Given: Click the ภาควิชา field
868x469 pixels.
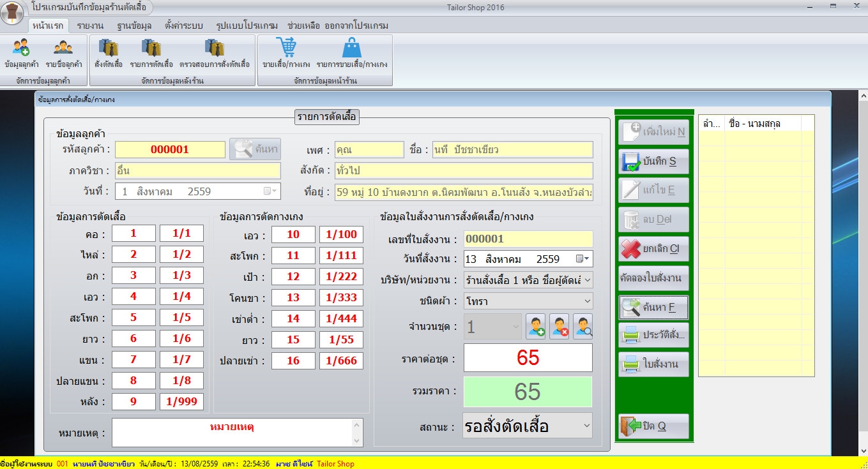Looking at the screenshot, I should [x=197, y=170].
